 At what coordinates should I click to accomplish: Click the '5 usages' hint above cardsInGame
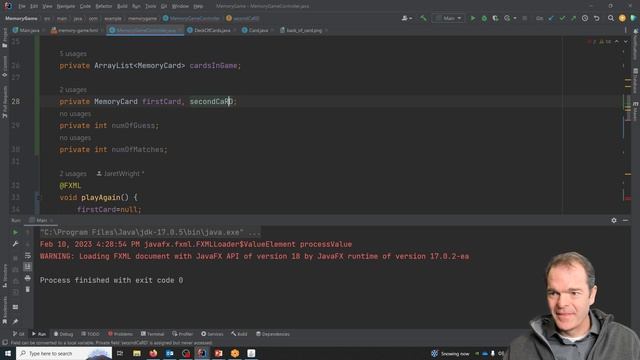pyautogui.click(x=73, y=54)
